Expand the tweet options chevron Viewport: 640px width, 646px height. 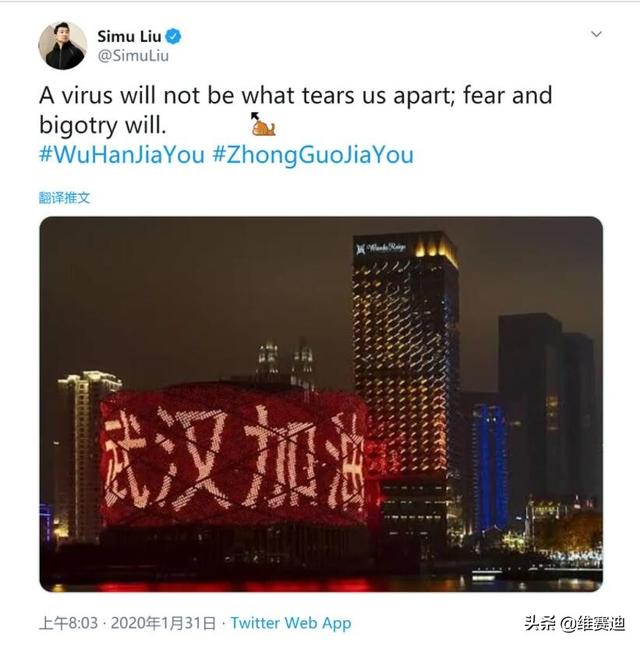point(596,34)
